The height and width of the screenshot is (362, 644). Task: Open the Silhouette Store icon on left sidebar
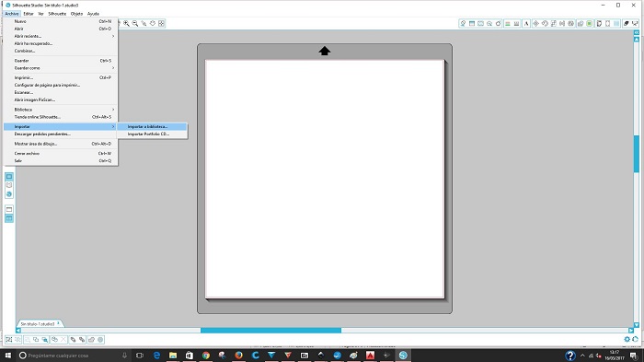(9, 194)
